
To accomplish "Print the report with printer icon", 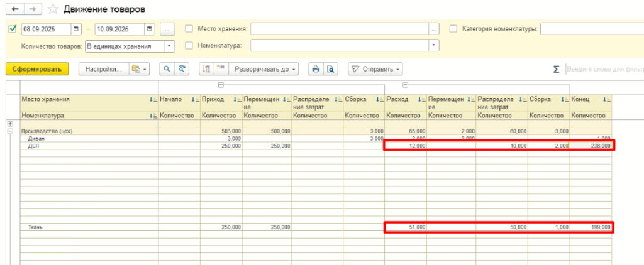I will coord(316,69).
